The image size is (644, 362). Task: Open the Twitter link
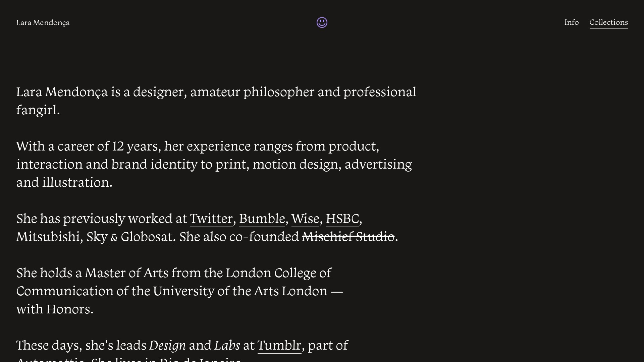[x=211, y=219]
